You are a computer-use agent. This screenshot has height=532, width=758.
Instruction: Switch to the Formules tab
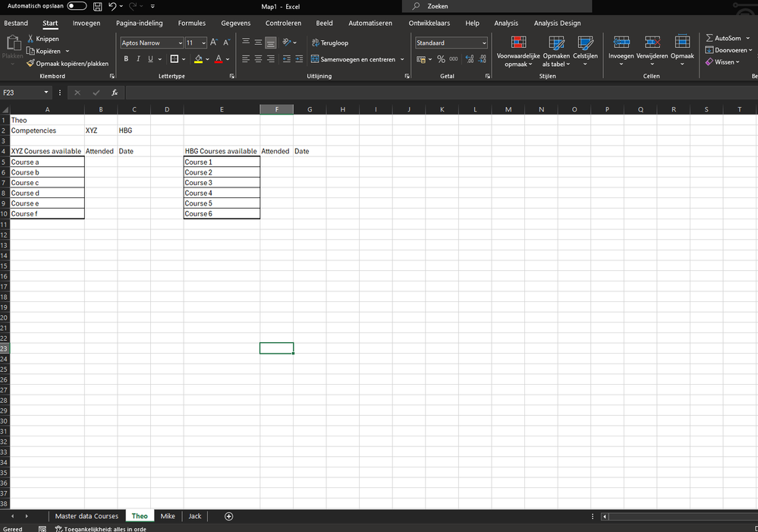tap(191, 23)
